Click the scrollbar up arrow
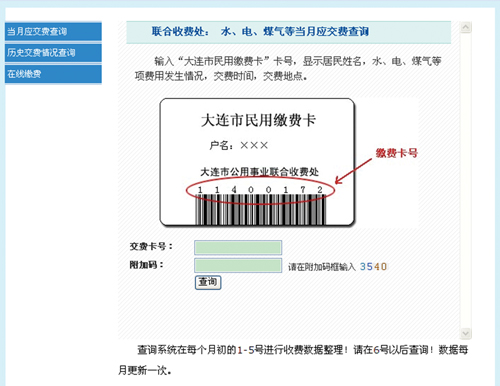Screen dimensions: 500x386 click(x=465, y=27)
